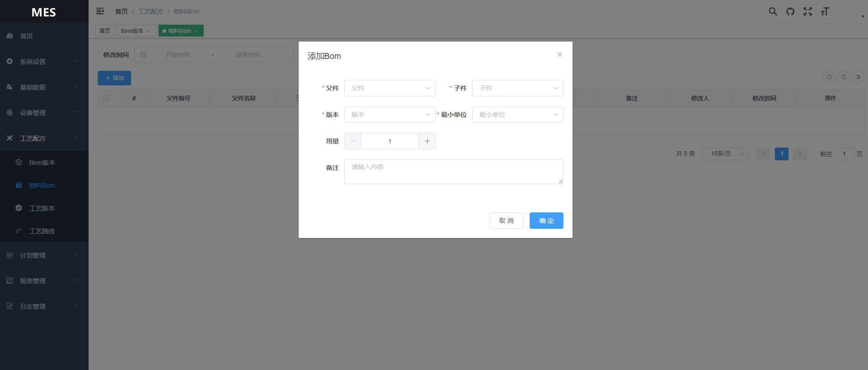
Task: Open the GitHub repository icon
Action: 790,11
